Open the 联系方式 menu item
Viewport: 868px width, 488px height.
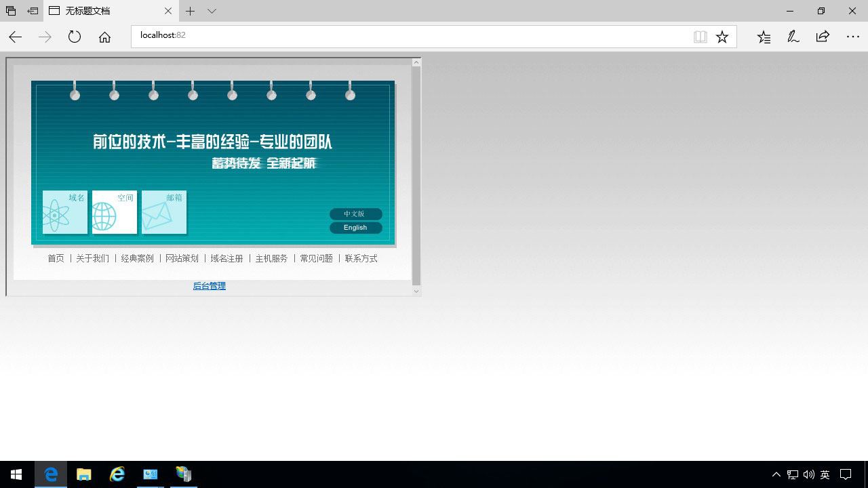click(361, 258)
